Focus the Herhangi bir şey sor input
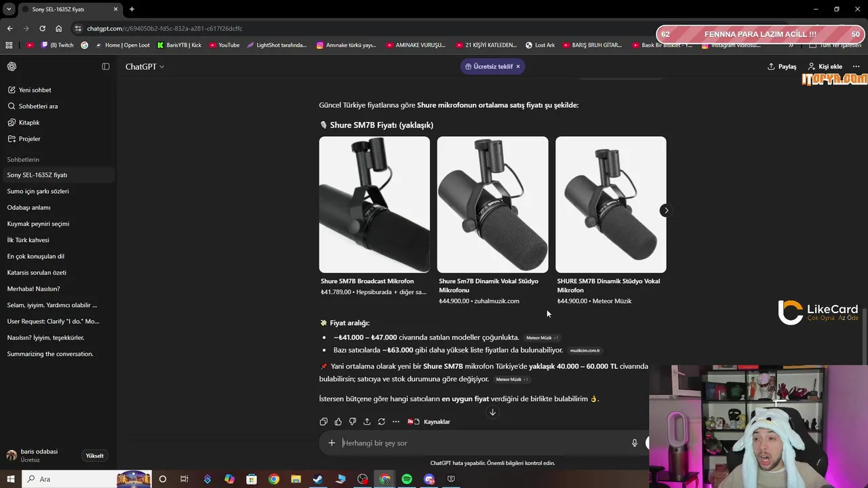This screenshot has width=868, height=488. point(482,443)
